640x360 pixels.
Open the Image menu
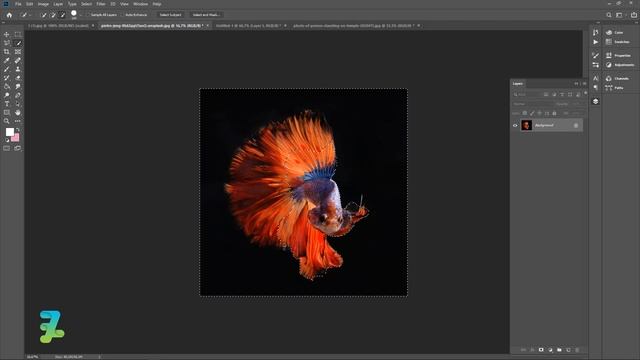43,4
